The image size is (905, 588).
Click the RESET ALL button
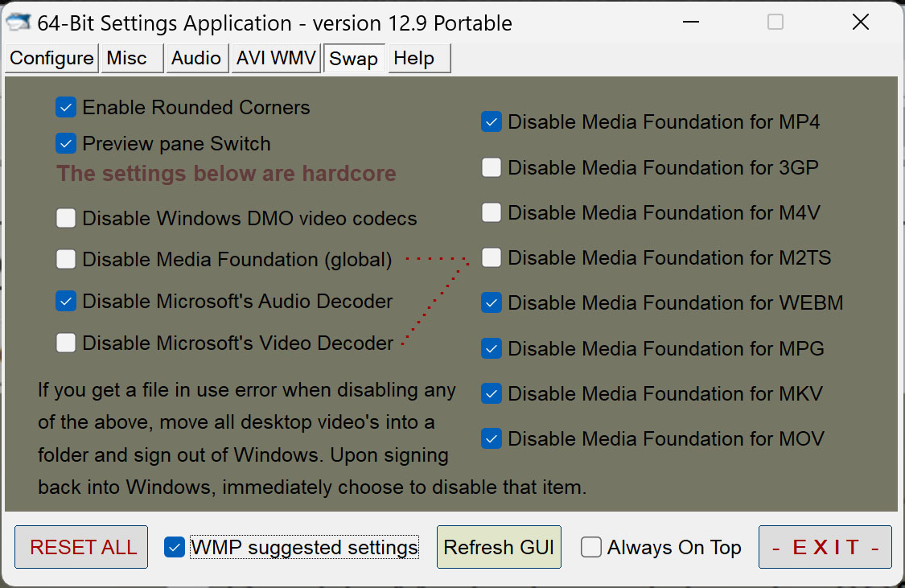81,547
